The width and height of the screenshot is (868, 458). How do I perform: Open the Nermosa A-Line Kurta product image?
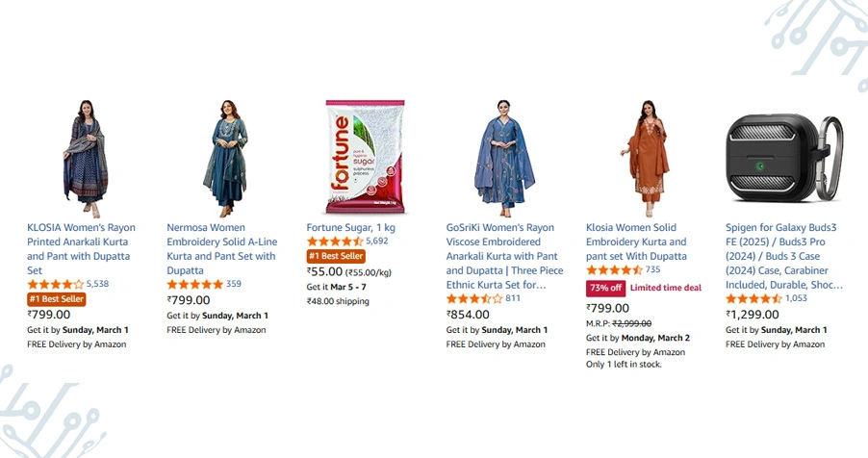pyautogui.click(x=223, y=158)
